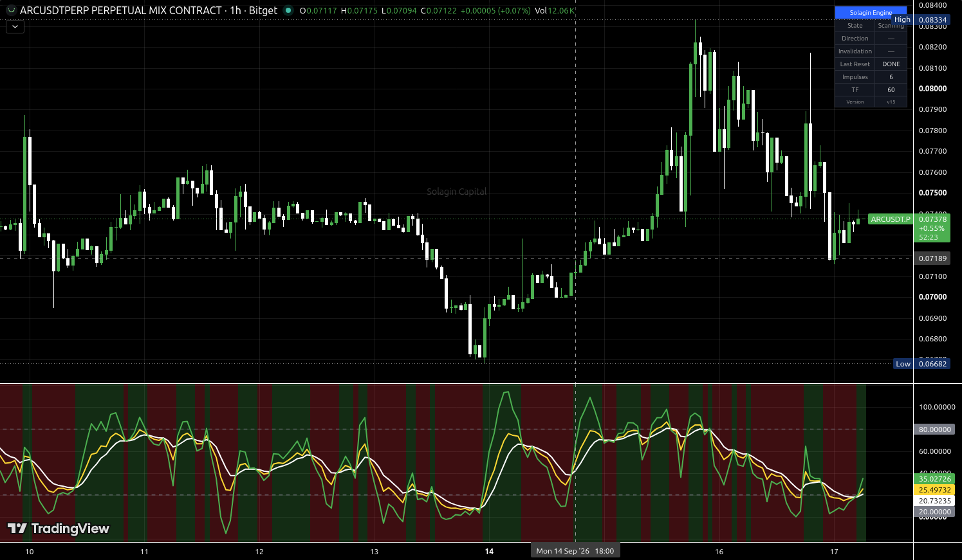Click the bold 0.07000 price scale label
The height and width of the screenshot is (560, 962).
932,297
